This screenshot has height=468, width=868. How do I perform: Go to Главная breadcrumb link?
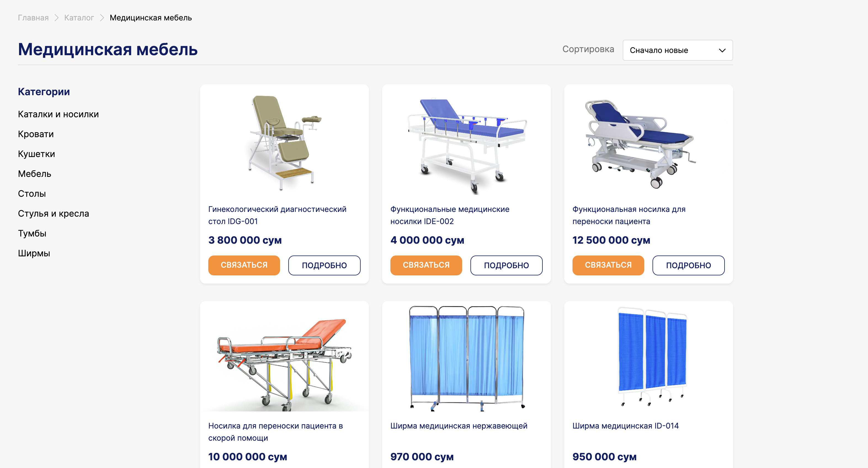(x=33, y=17)
